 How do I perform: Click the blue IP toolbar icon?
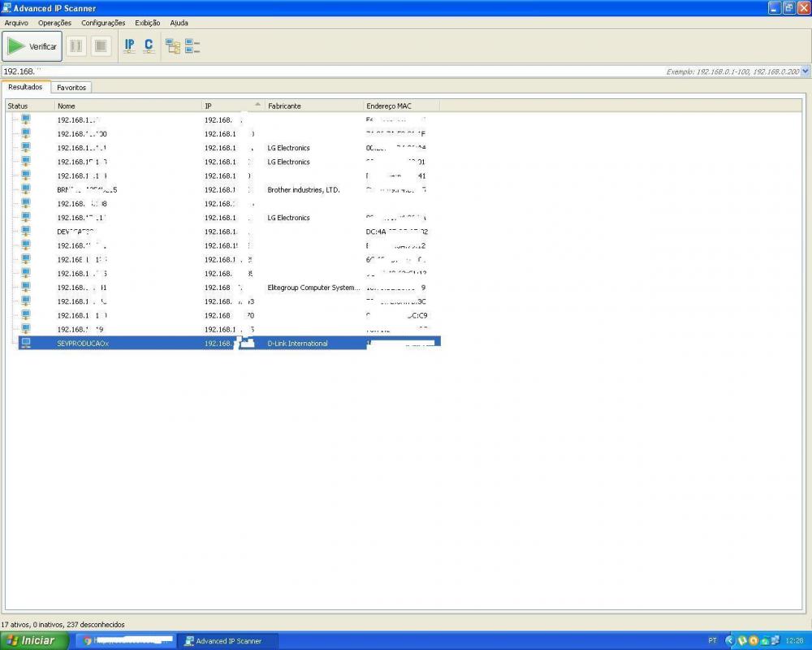click(x=129, y=46)
